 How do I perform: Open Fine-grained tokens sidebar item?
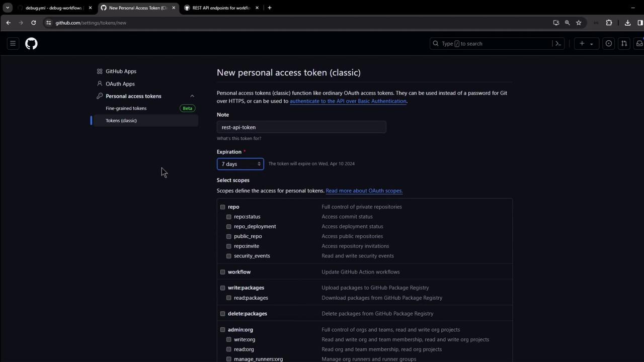click(126, 109)
